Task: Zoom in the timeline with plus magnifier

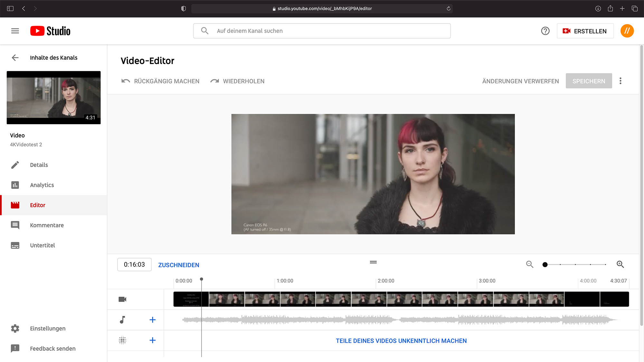Action: click(x=620, y=265)
